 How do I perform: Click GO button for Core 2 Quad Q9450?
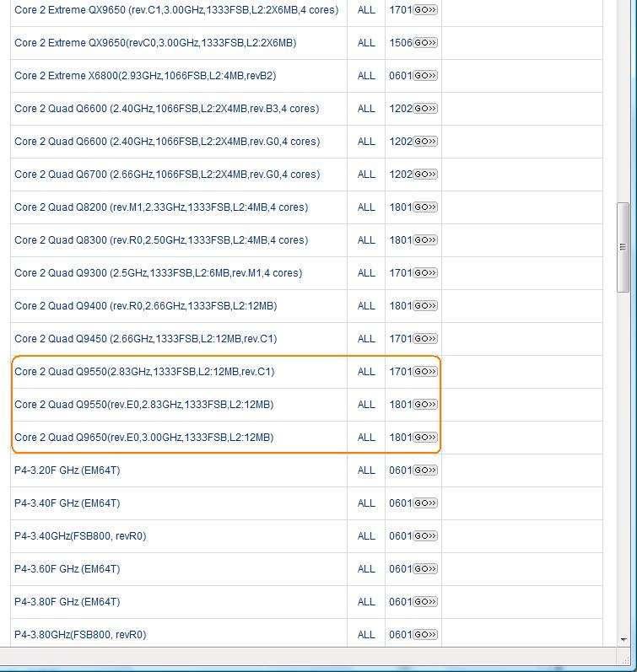(x=425, y=339)
